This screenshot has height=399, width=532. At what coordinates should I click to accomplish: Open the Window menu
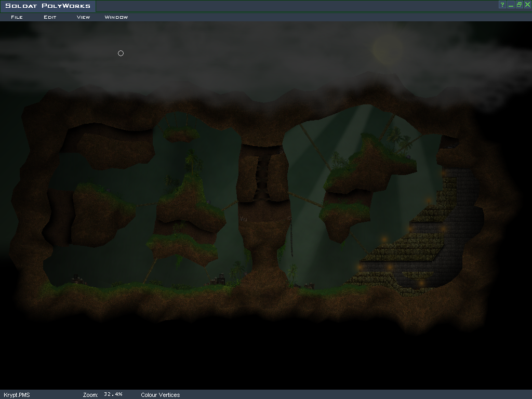[116, 17]
